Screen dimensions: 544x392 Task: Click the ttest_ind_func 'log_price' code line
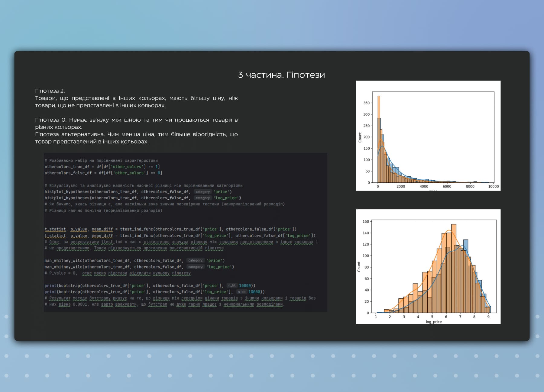tap(180, 236)
